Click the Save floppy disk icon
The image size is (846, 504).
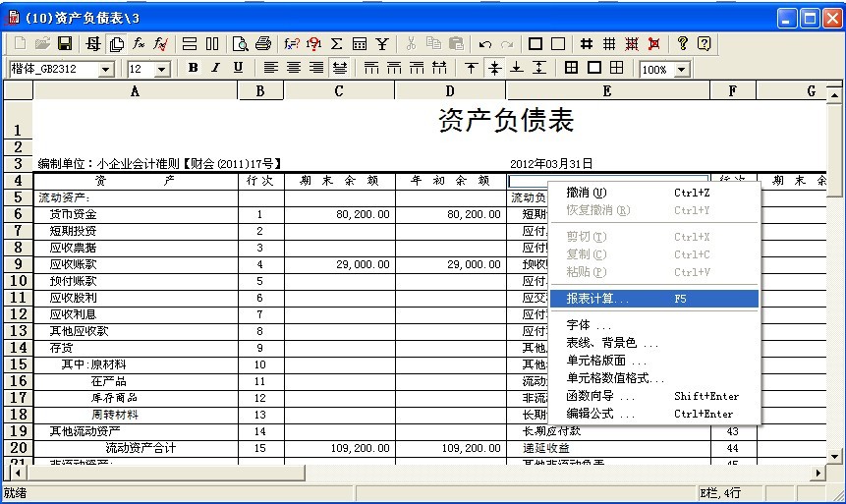pyautogui.click(x=65, y=44)
